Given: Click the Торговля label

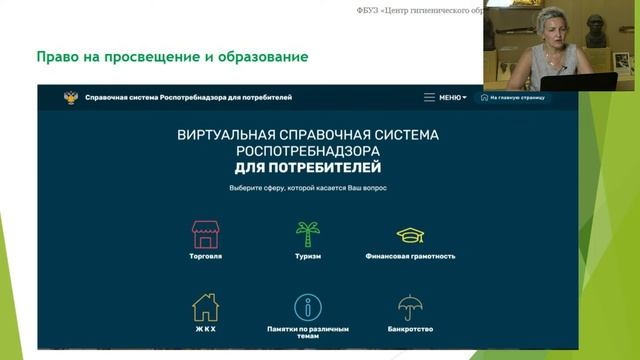Looking at the screenshot, I should (x=205, y=256).
